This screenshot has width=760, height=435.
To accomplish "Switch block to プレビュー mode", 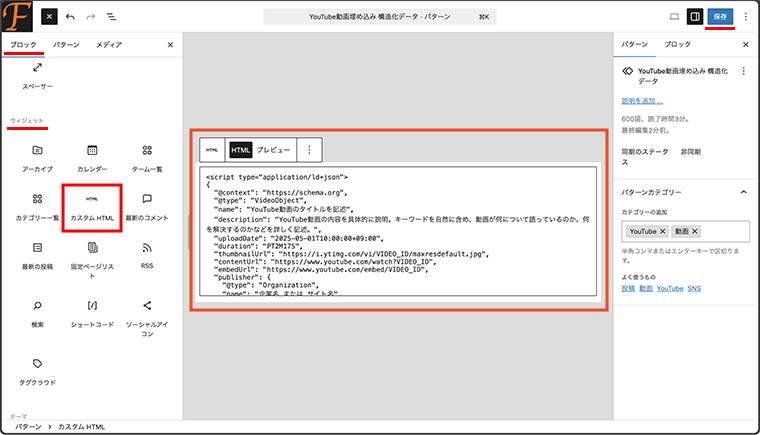I will (x=273, y=150).
